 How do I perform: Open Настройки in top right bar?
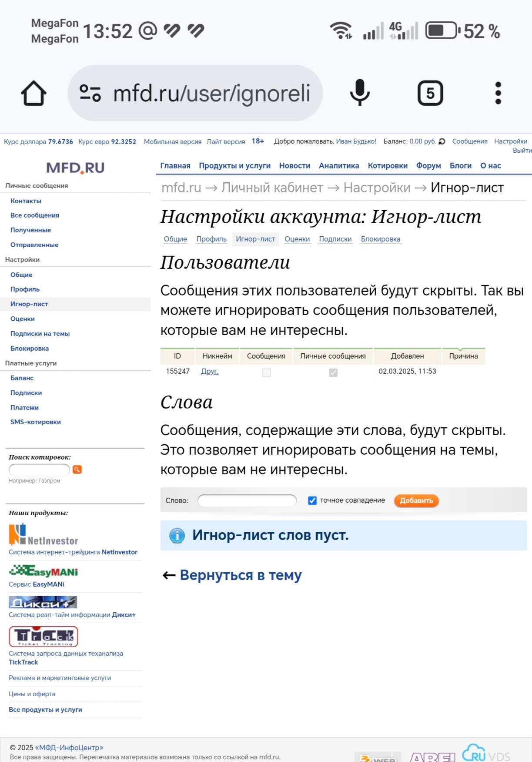click(x=511, y=141)
